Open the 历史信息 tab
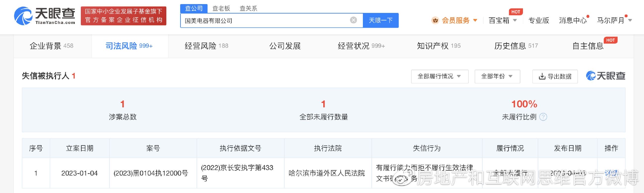The height and width of the screenshot is (193, 644). tap(516, 46)
